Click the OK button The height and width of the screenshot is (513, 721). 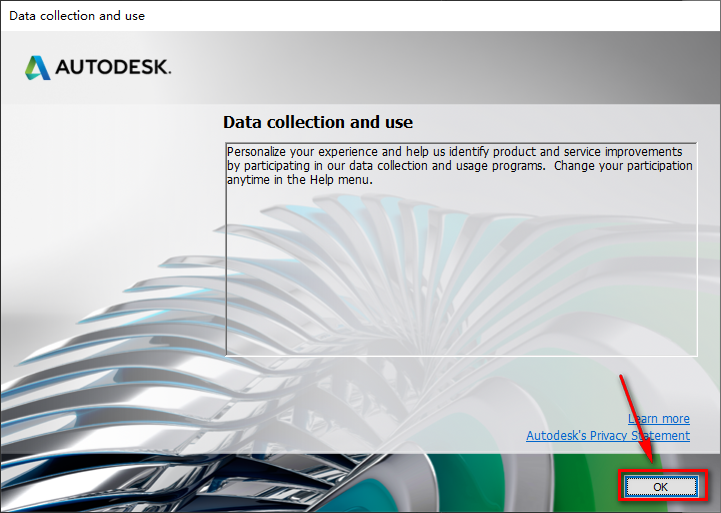click(659, 486)
